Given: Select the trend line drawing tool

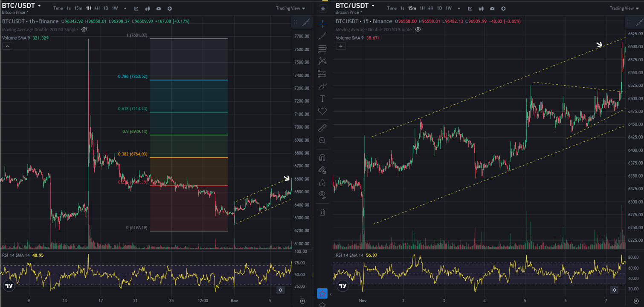Looking at the screenshot, I should click(x=322, y=36).
